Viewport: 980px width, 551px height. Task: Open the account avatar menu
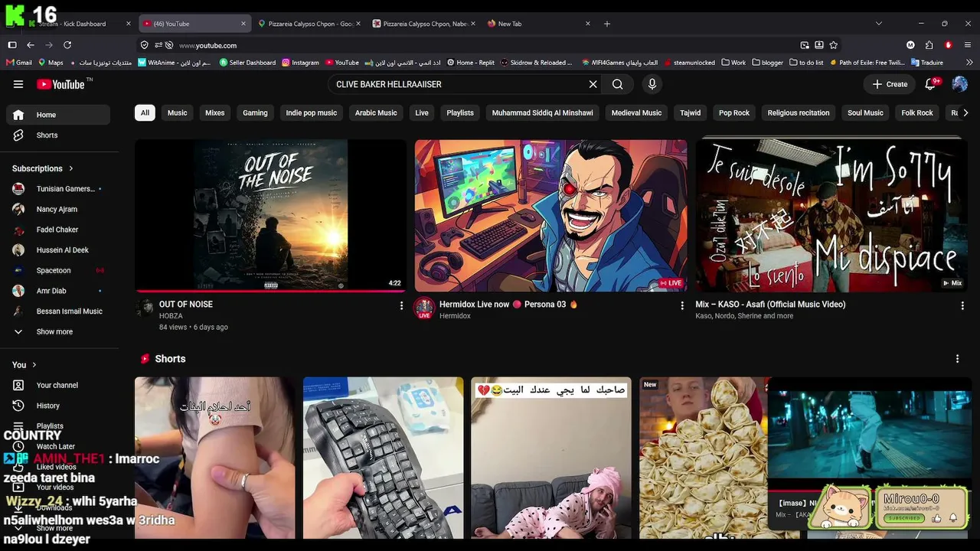coord(959,84)
